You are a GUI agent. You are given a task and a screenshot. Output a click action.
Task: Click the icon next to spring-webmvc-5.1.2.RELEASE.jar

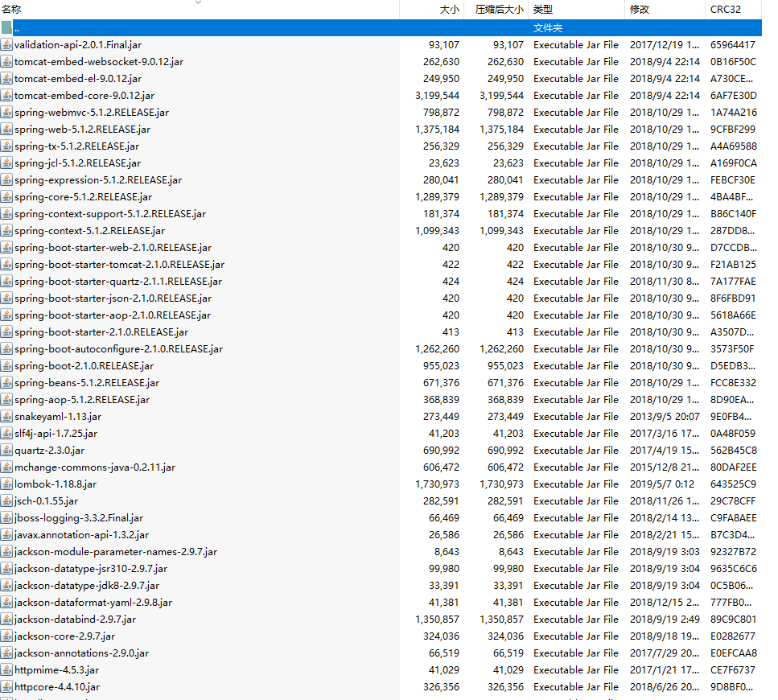point(6,112)
